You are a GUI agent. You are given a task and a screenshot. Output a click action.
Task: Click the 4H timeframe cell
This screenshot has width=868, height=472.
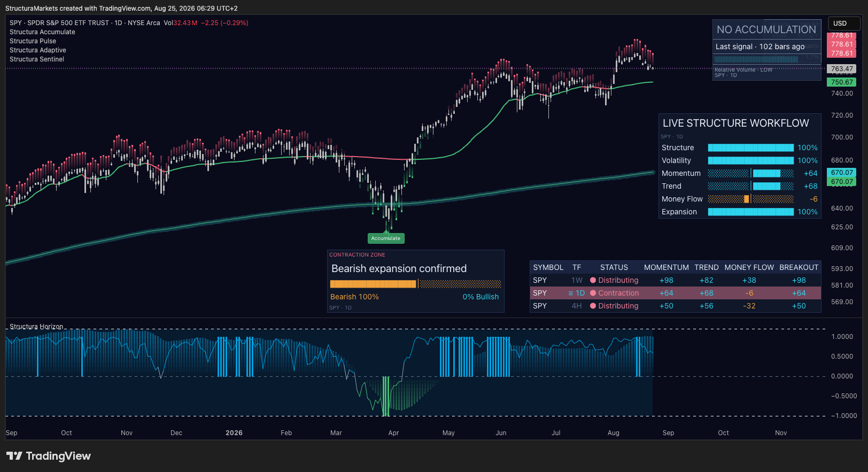[x=577, y=306]
